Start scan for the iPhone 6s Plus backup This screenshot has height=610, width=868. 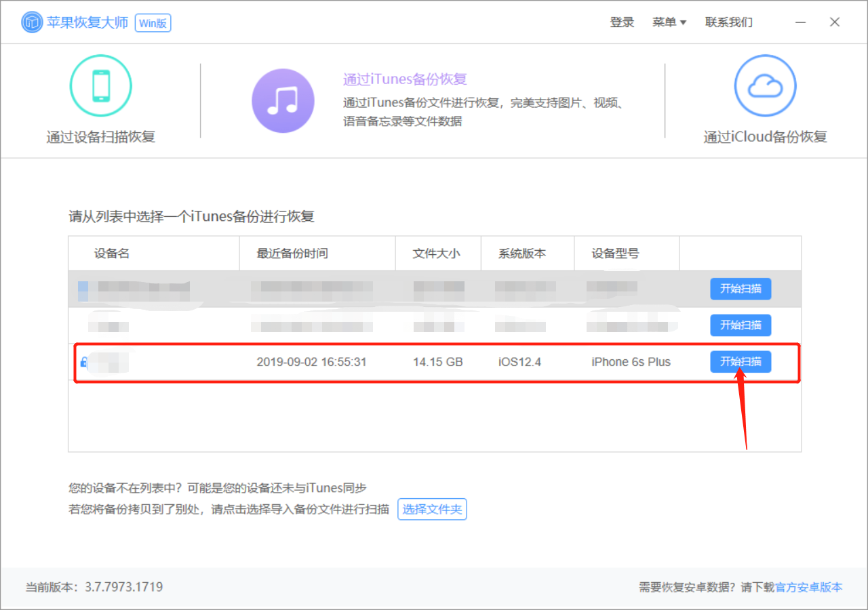tap(741, 362)
